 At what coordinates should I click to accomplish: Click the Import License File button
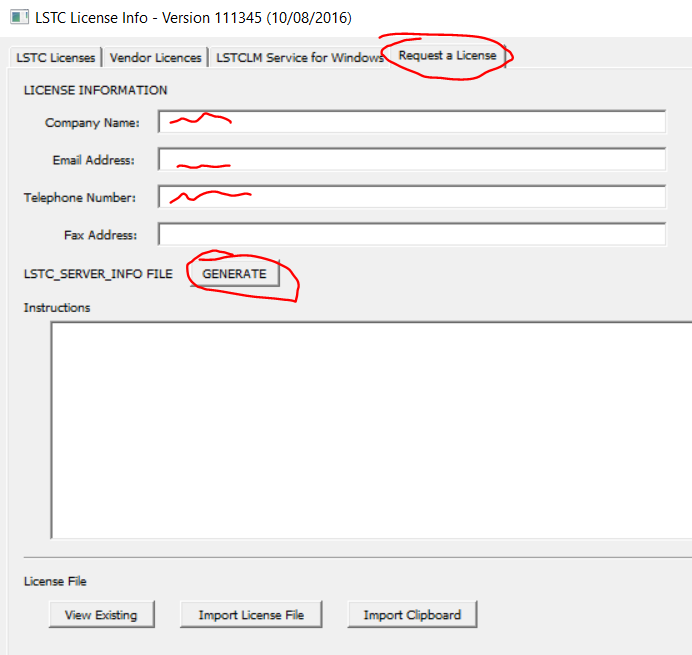point(251,614)
